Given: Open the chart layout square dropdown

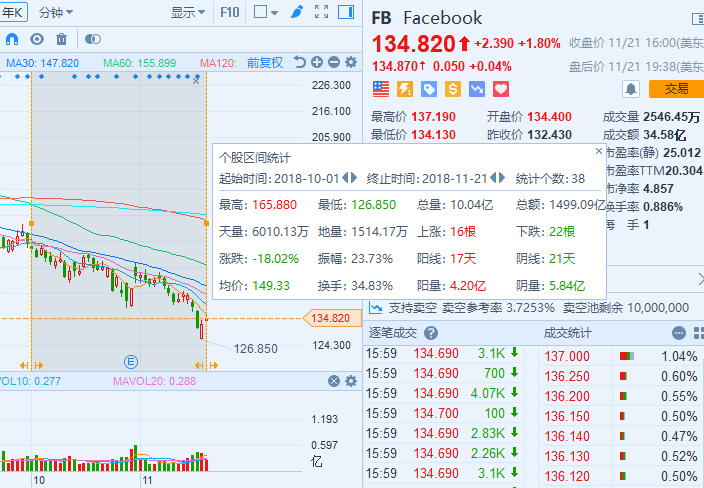Looking at the screenshot, I should click(266, 12).
